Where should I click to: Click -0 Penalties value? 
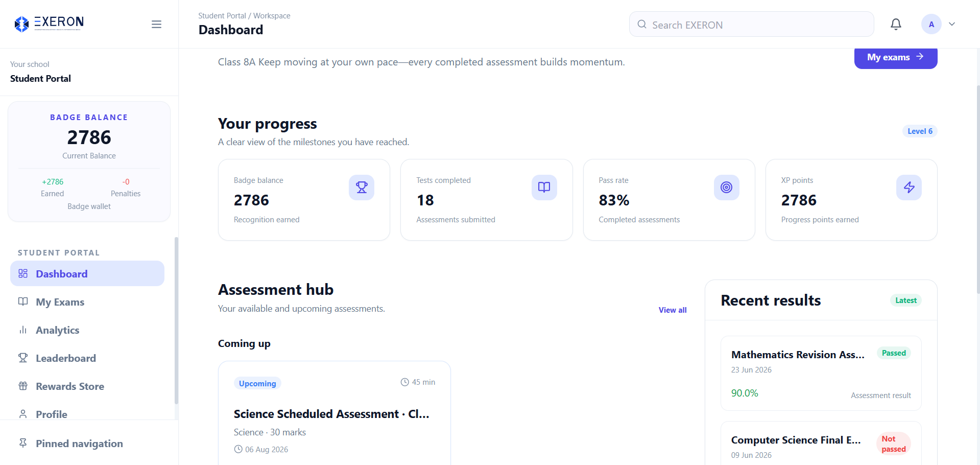pos(126,182)
